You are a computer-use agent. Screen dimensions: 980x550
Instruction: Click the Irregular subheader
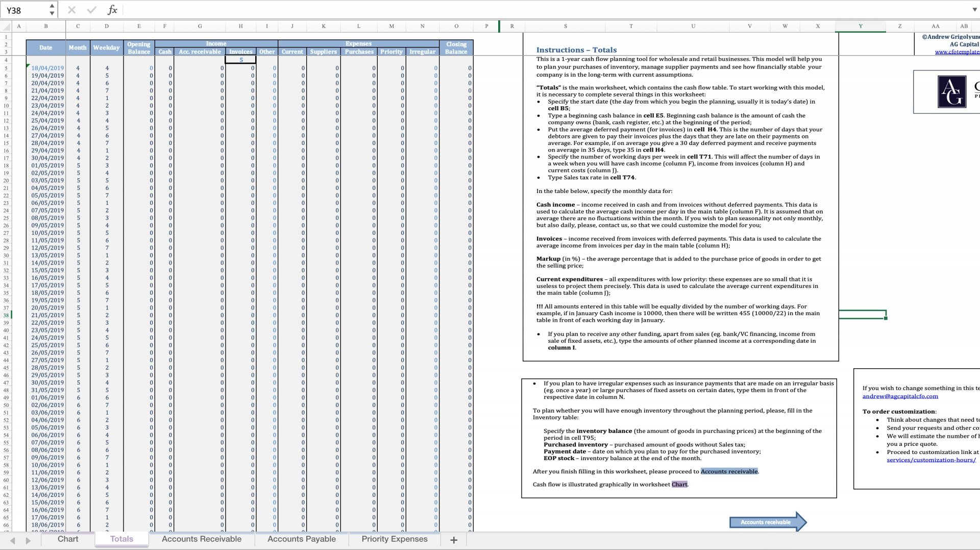click(422, 52)
